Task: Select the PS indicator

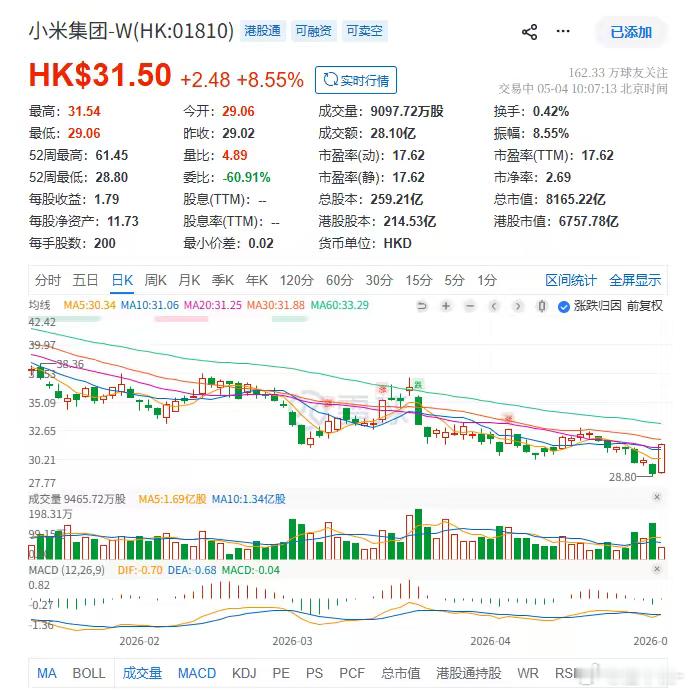Action: click(314, 673)
